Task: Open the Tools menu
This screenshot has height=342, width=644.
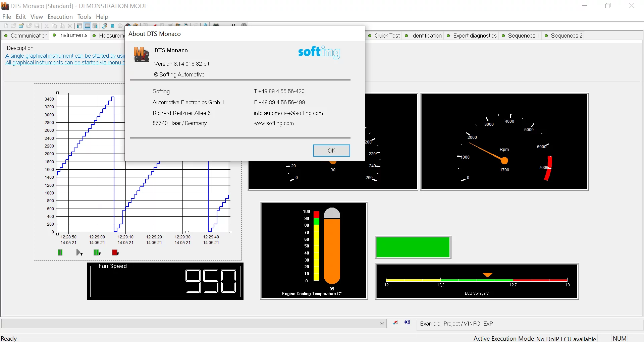Action: [84, 17]
